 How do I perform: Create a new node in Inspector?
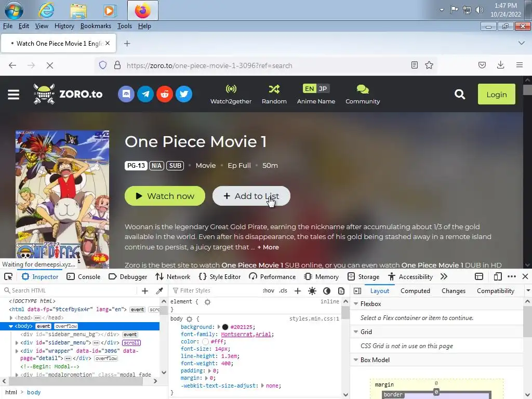point(145,291)
